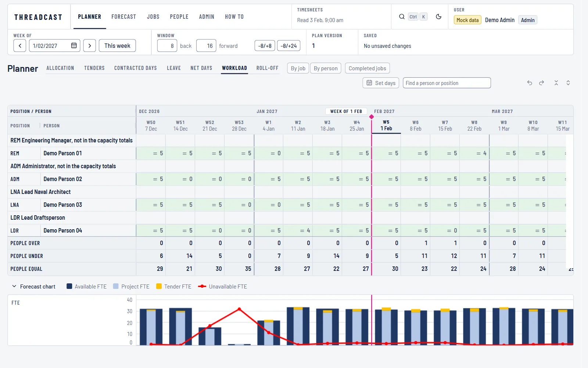Switch to the Allocation tab
Screen dimensions: 588x368
[x=60, y=68]
